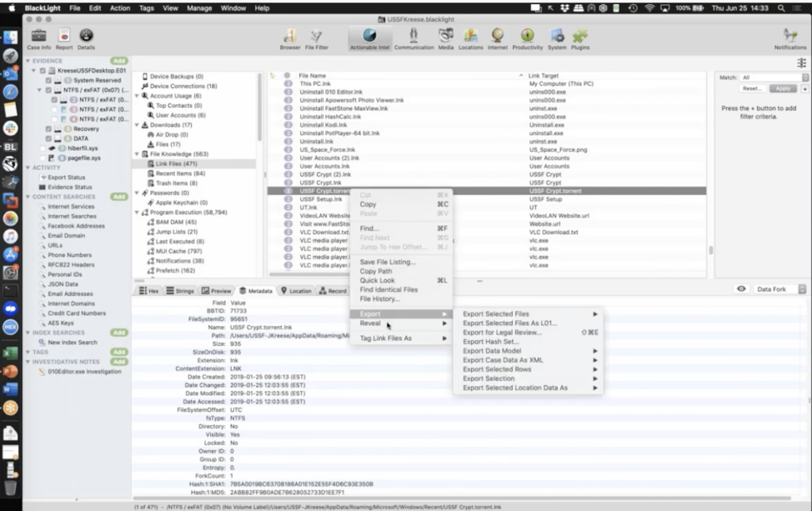Launch Finder from the dock
Viewport: 812px width, 511px height.
coord(10,37)
